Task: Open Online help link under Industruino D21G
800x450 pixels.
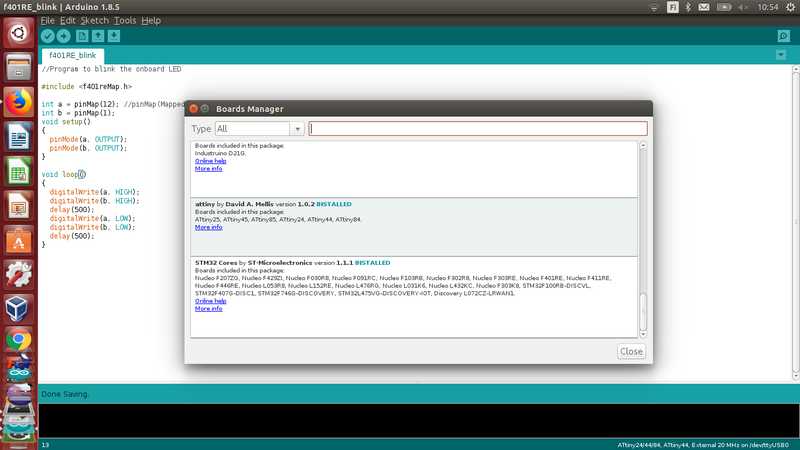Action: point(210,161)
